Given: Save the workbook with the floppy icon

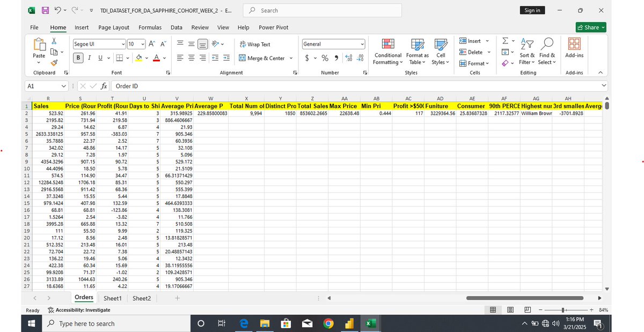Looking at the screenshot, I should [47, 10].
